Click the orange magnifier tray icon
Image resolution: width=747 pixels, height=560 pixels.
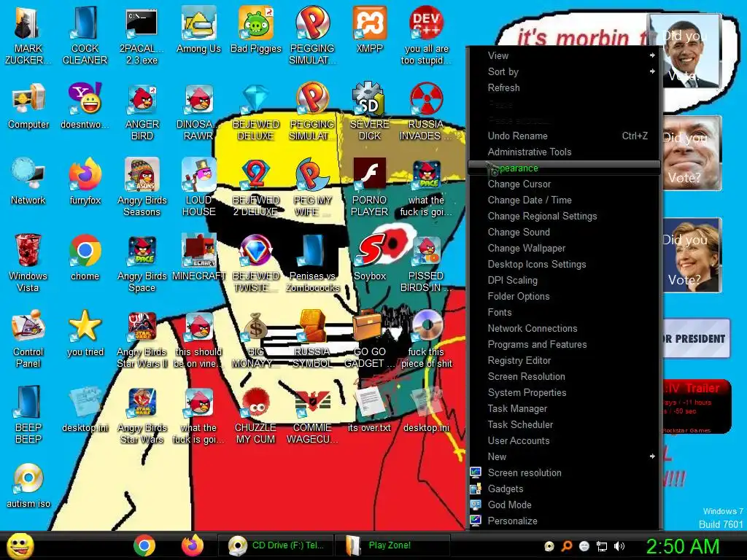(x=567, y=546)
